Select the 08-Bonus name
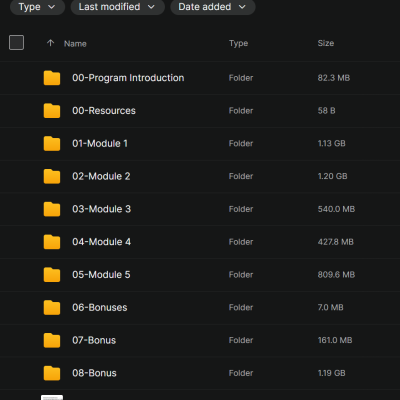The image size is (400, 400). pyautogui.click(x=94, y=373)
